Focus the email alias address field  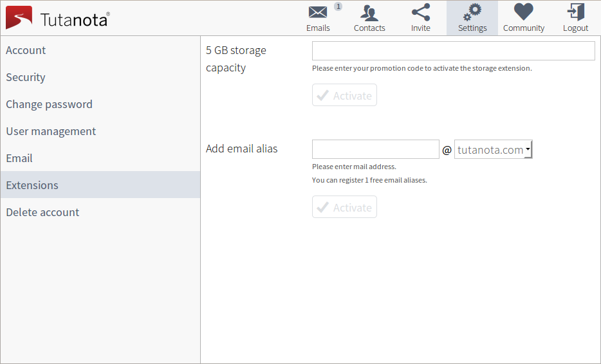tap(376, 149)
